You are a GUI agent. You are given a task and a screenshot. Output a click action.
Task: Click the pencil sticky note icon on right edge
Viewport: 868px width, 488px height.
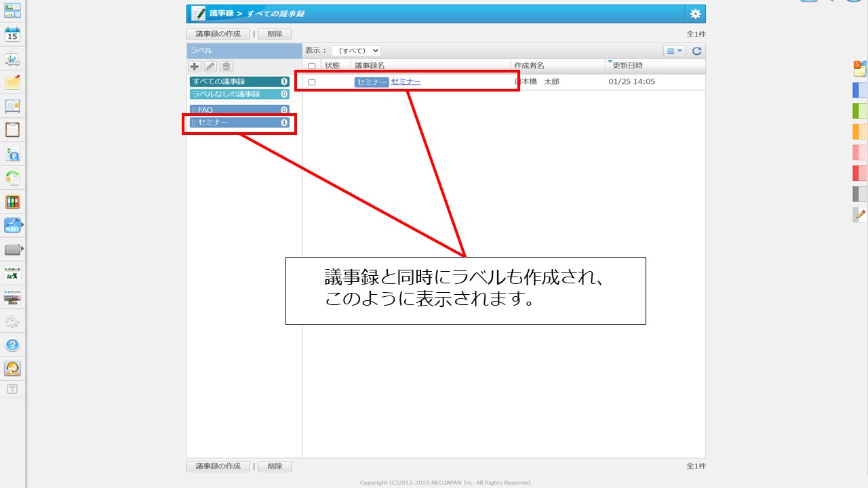click(859, 214)
